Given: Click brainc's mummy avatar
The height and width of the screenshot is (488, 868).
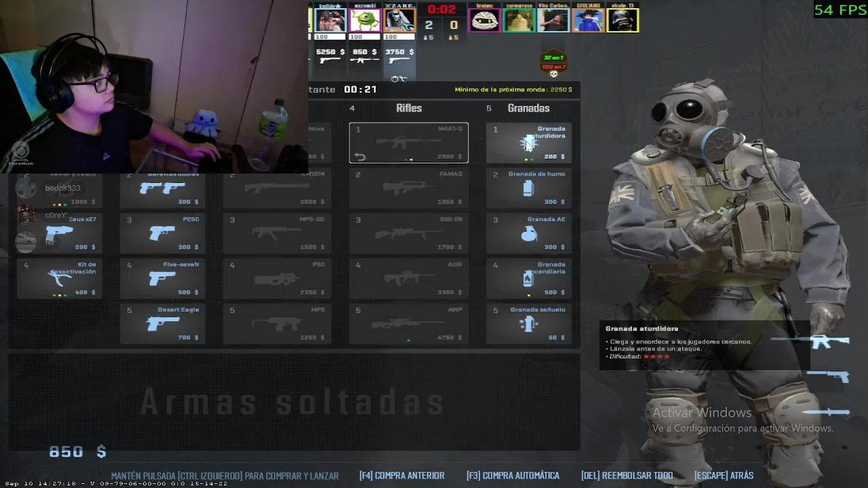Looking at the screenshot, I should tap(484, 20).
